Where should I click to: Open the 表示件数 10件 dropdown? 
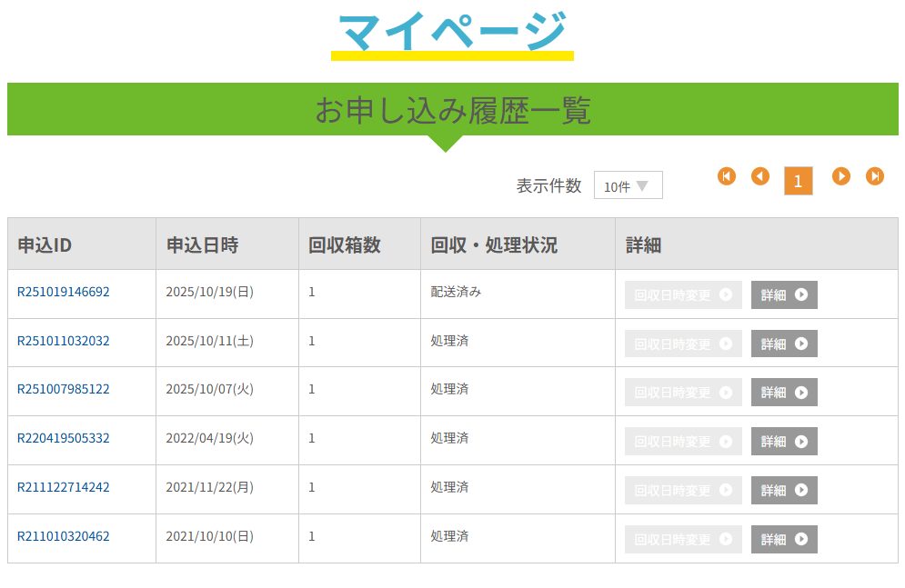point(628,185)
